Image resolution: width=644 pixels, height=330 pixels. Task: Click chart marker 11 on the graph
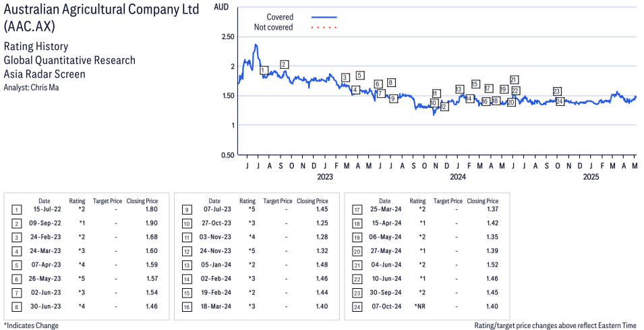click(x=436, y=93)
